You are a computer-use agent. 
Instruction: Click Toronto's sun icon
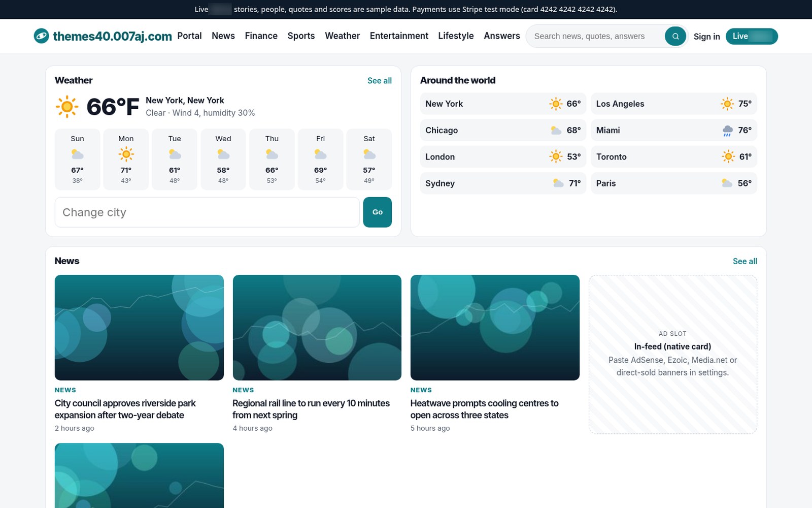point(728,156)
